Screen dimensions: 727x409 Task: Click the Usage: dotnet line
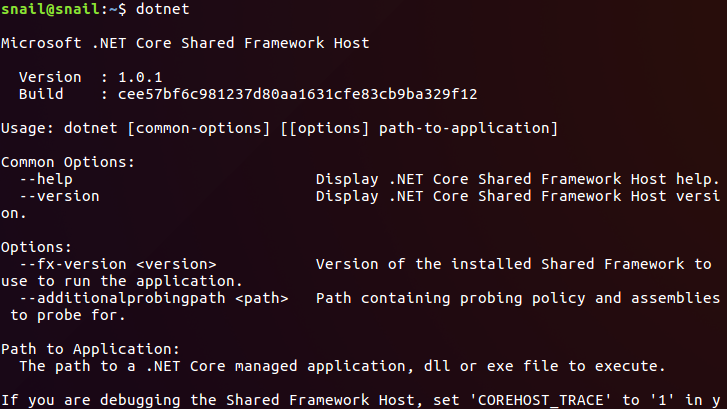(x=279, y=128)
